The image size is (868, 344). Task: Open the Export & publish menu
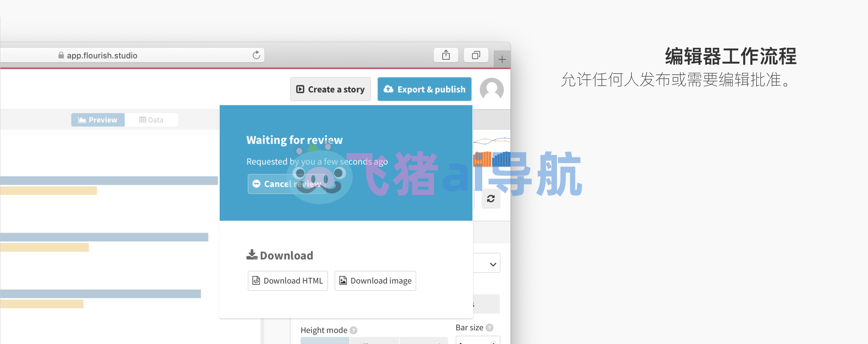424,89
